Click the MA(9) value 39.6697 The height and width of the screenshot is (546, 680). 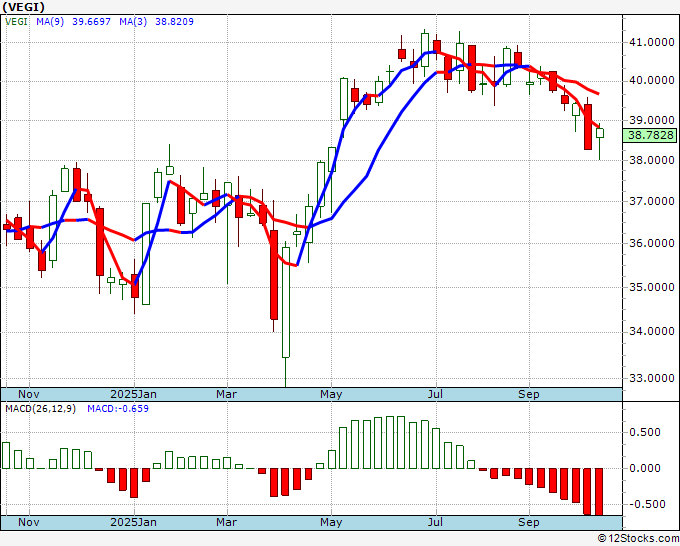click(92, 22)
